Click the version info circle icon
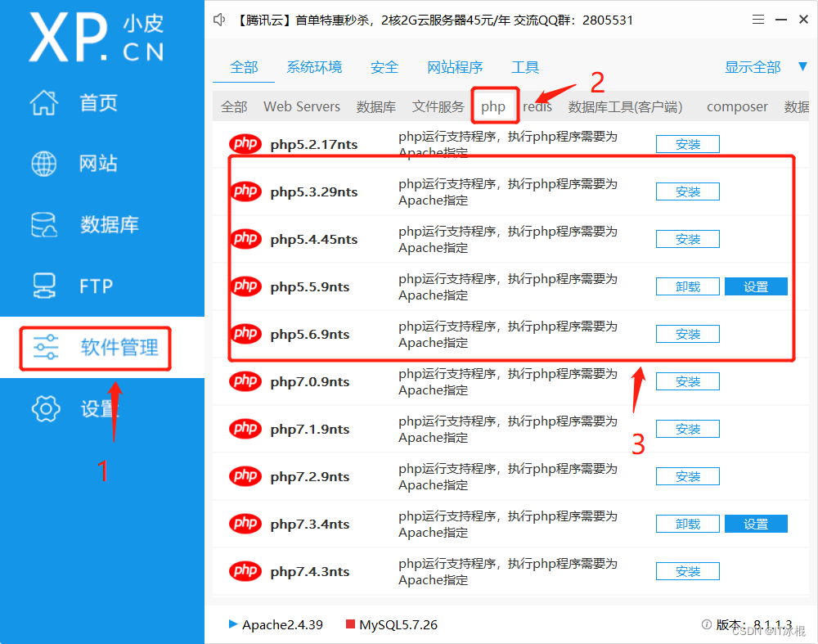The image size is (818, 644). pyautogui.click(x=707, y=624)
